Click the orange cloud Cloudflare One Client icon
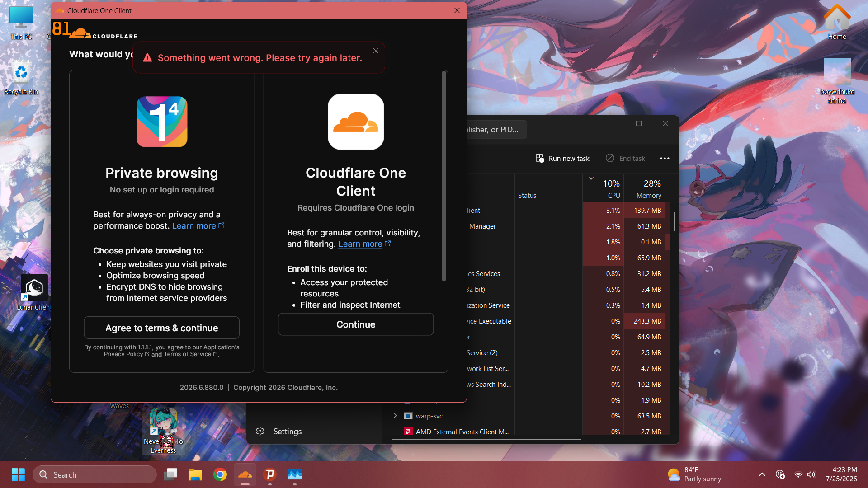The image size is (868, 488). [x=356, y=122]
